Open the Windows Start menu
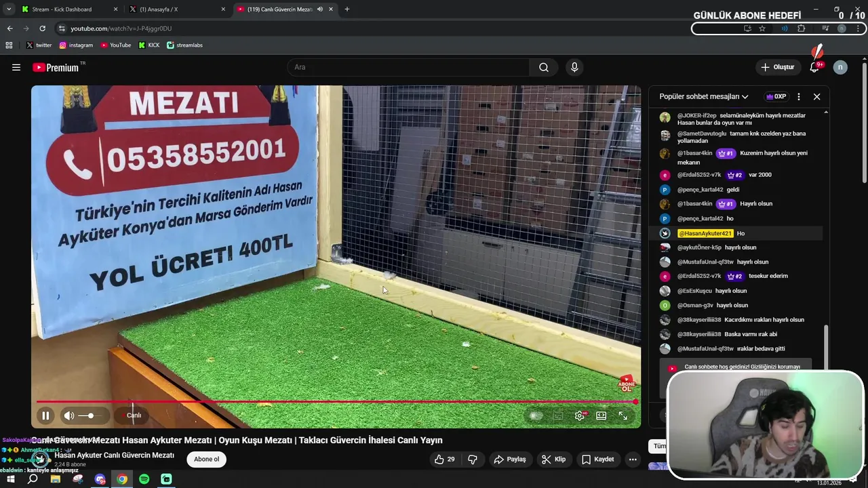The height and width of the screenshot is (488, 868). coord(10,479)
